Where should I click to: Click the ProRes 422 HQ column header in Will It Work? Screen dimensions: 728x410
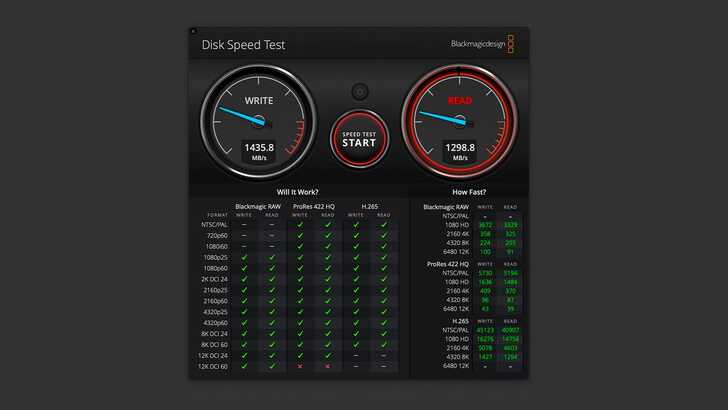314,207
